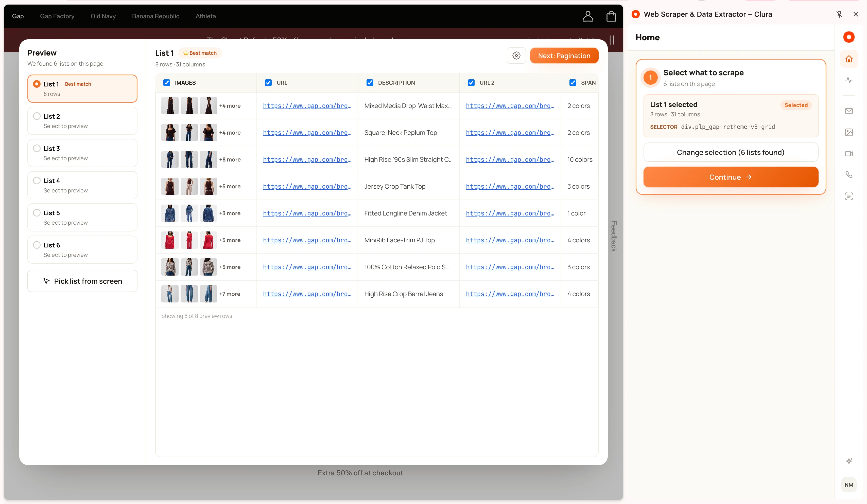Switch to the Old Navy tab
This screenshot has width=867, height=504.
pyautogui.click(x=103, y=16)
